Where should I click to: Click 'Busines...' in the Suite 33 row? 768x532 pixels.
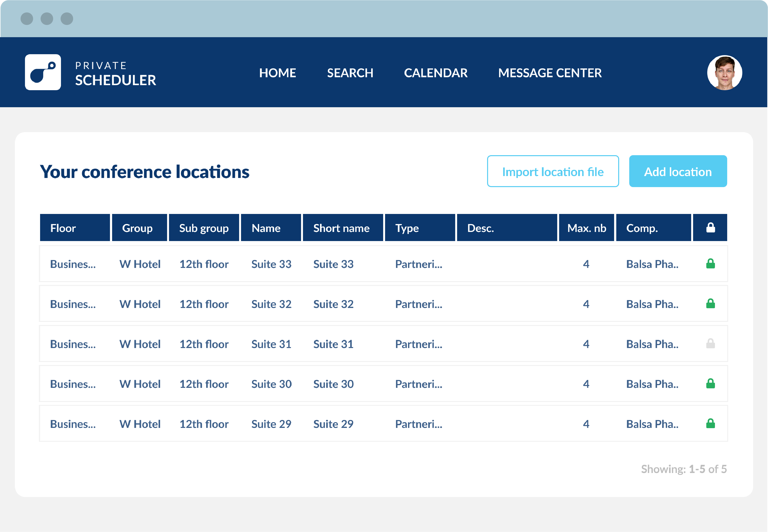[x=73, y=264]
